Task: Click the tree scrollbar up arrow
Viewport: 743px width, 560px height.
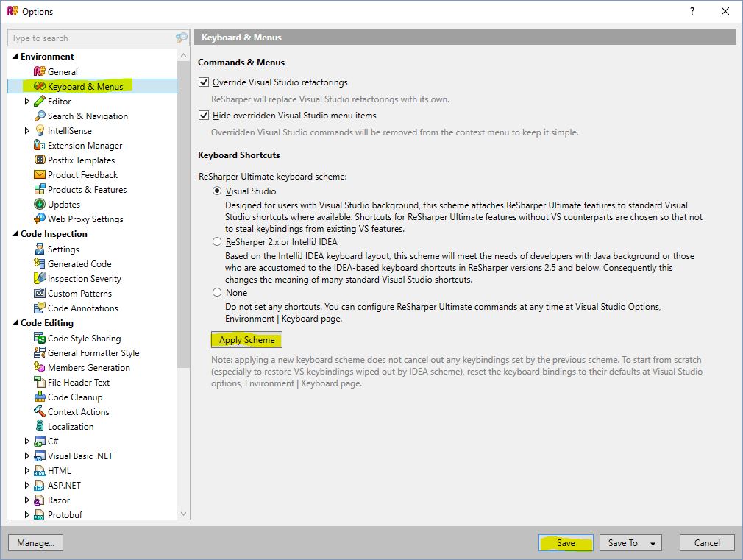Action: (183, 55)
